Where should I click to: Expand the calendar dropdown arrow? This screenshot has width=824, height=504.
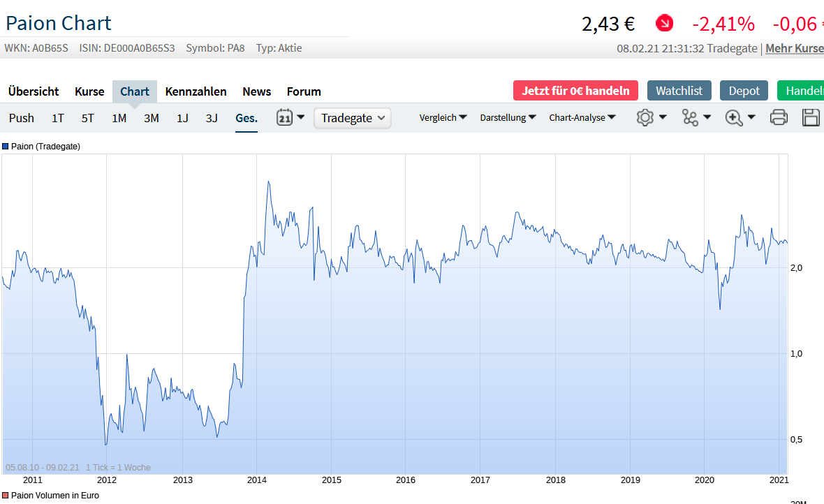click(x=300, y=117)
